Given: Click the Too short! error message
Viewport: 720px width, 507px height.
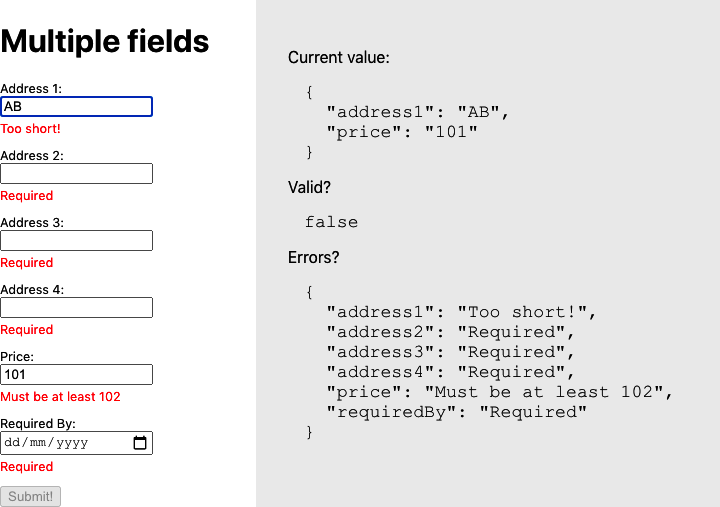Looking at the screenshot, I should pos(30,128).
